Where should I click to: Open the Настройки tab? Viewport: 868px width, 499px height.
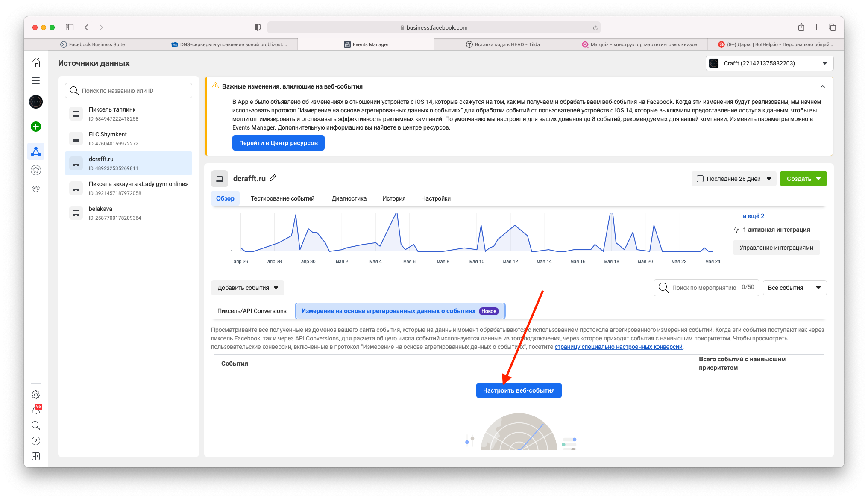436,198
